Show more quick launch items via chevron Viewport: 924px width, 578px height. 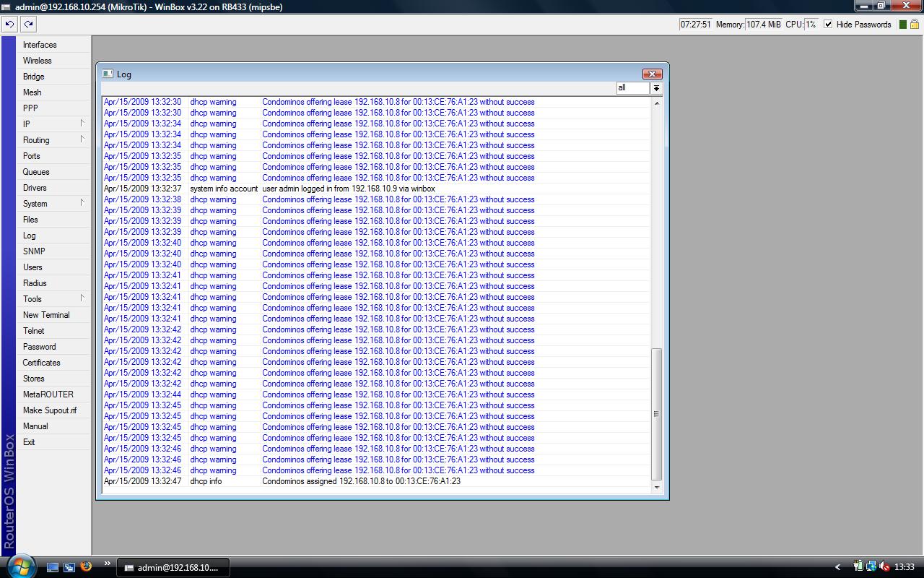[108, 564]
